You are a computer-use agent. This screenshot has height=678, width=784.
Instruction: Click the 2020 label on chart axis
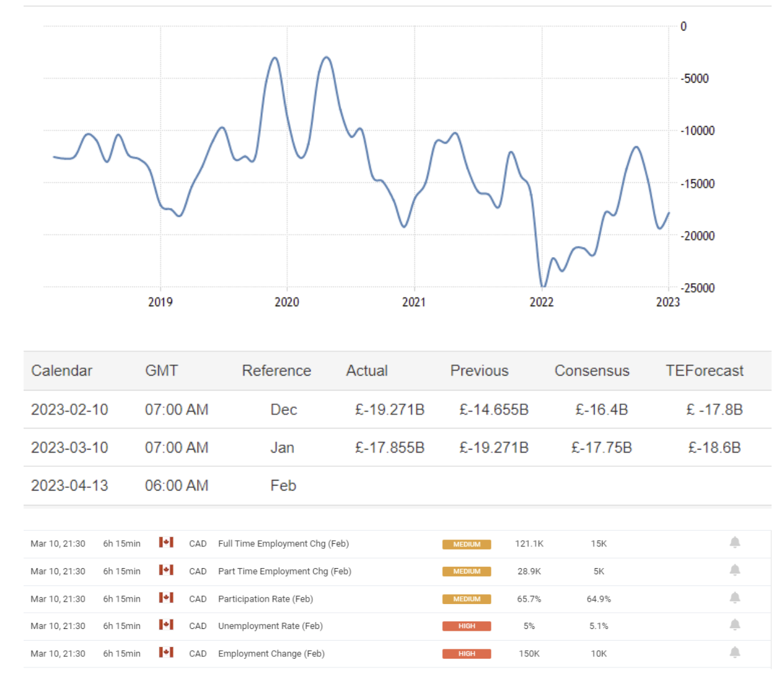point(286,302)
